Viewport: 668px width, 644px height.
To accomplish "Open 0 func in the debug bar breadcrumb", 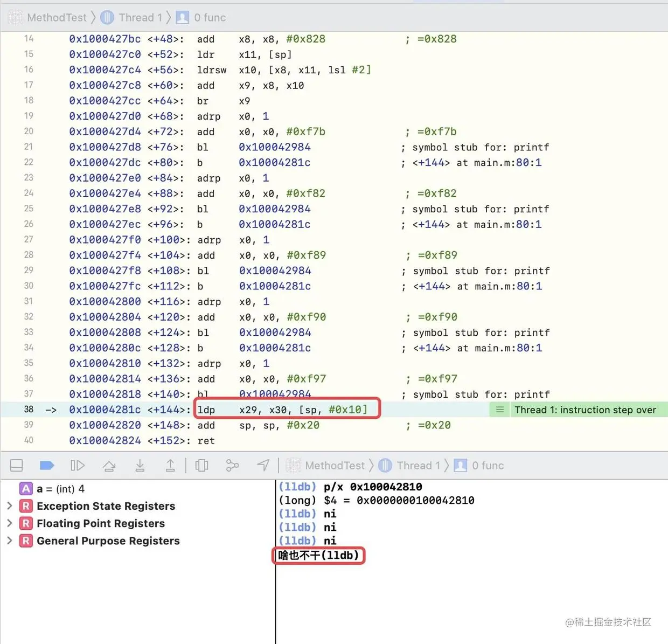I will pos(488,466).
